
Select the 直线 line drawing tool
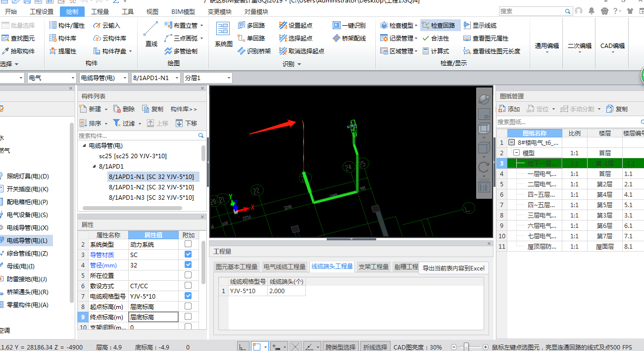tap(151, 35)
